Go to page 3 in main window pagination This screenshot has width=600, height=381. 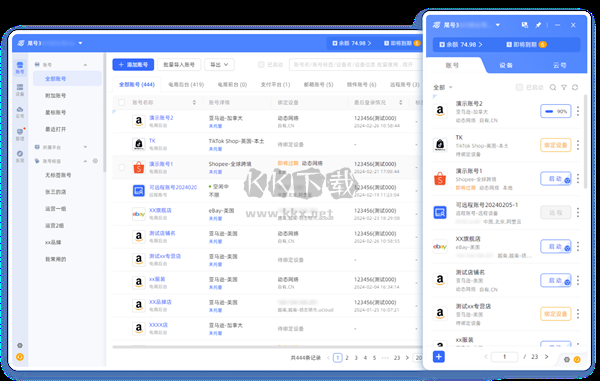356,358
